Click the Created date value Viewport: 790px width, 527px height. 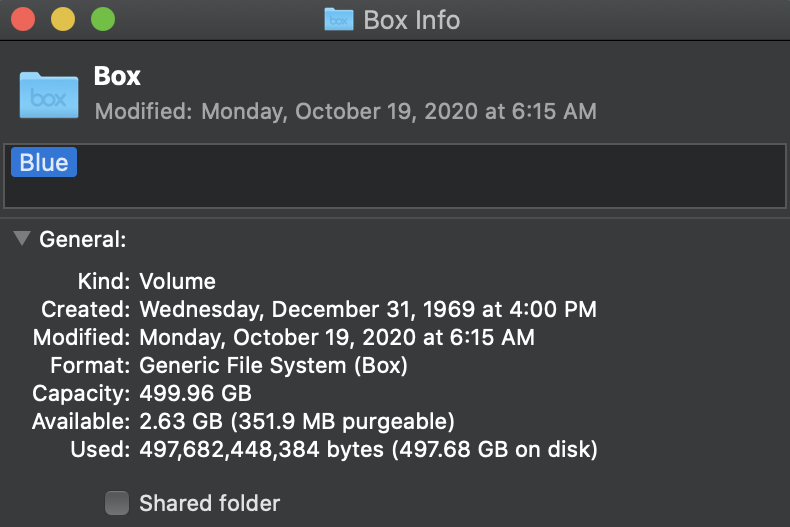click(x=367, y=310)
